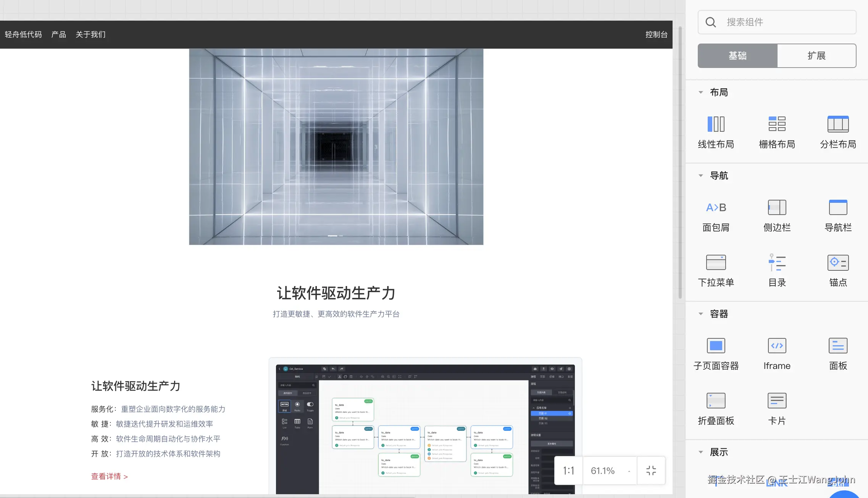Select the Iframe container component
Image resolution: width=868 pixels, height=498 pixels.
[x=776, y=353]
